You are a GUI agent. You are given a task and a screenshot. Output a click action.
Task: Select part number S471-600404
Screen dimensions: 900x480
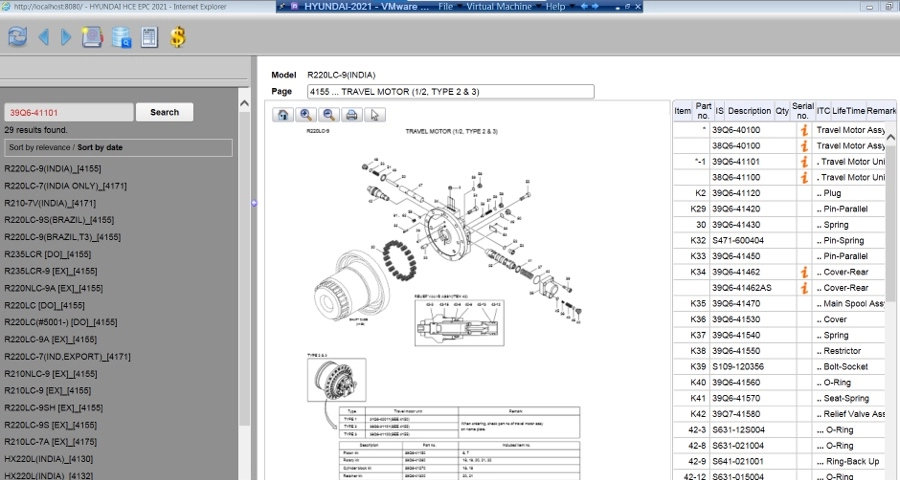tap(738, 241)
